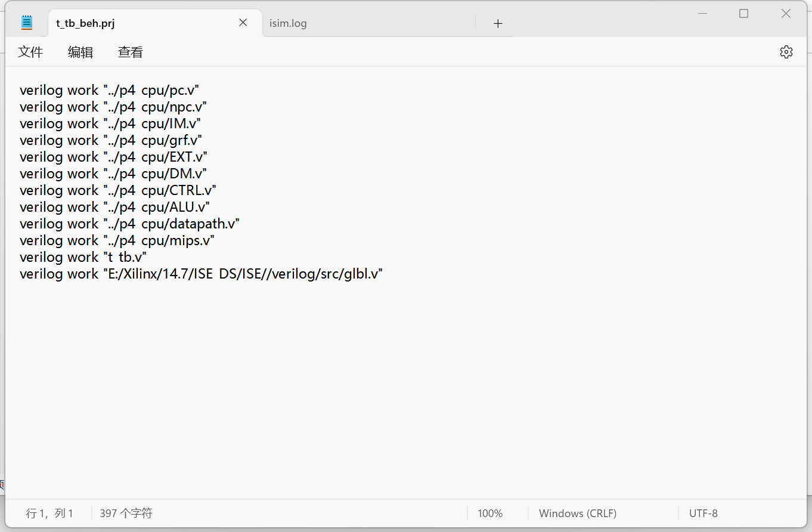Click the cursor position 行 1, 列 1 status
Image resolution: width=812 pixels, height=532 pixels.
49,513
